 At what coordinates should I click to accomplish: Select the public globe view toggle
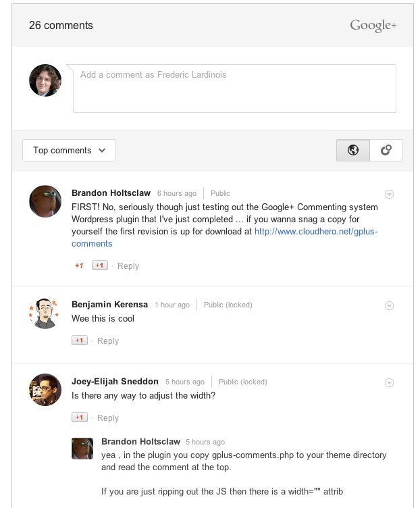(x=353, y=151)
